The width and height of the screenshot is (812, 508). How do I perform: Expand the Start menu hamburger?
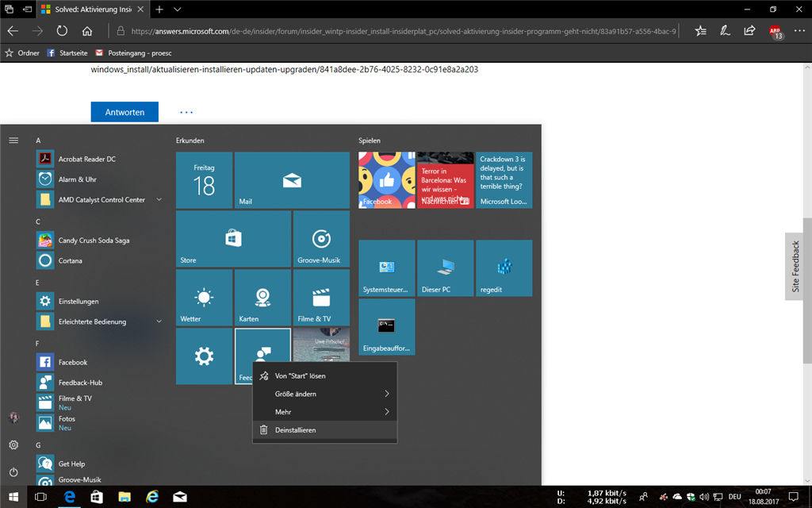point(14,140)
